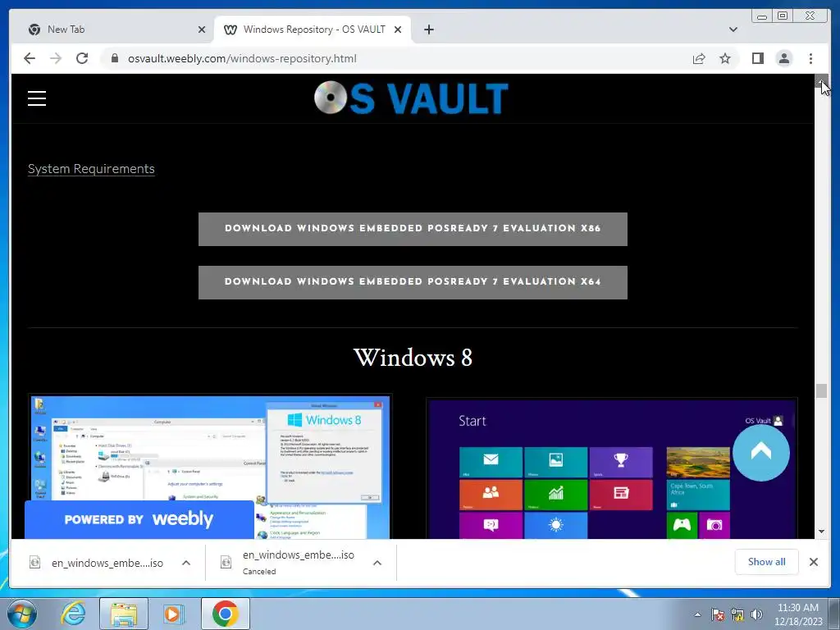840x630 pixels.
Task: Reload the current page
Action: pyautogui.click(x=82, y=58)
